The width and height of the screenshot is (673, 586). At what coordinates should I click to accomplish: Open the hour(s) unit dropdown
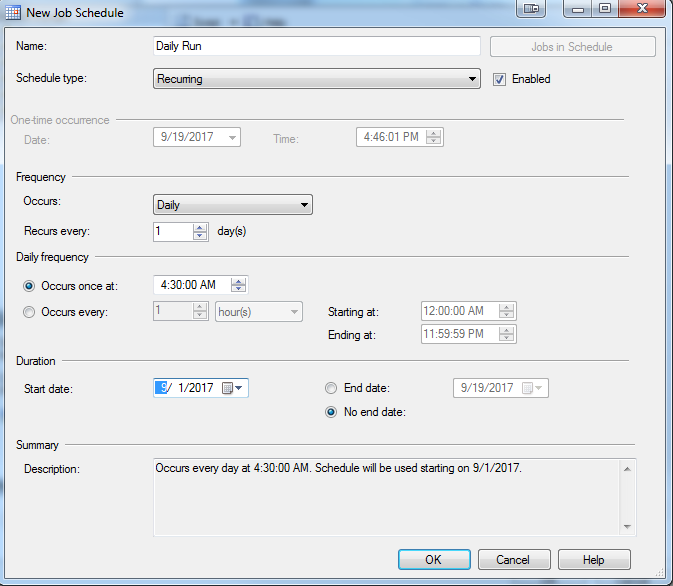[259, 312]
